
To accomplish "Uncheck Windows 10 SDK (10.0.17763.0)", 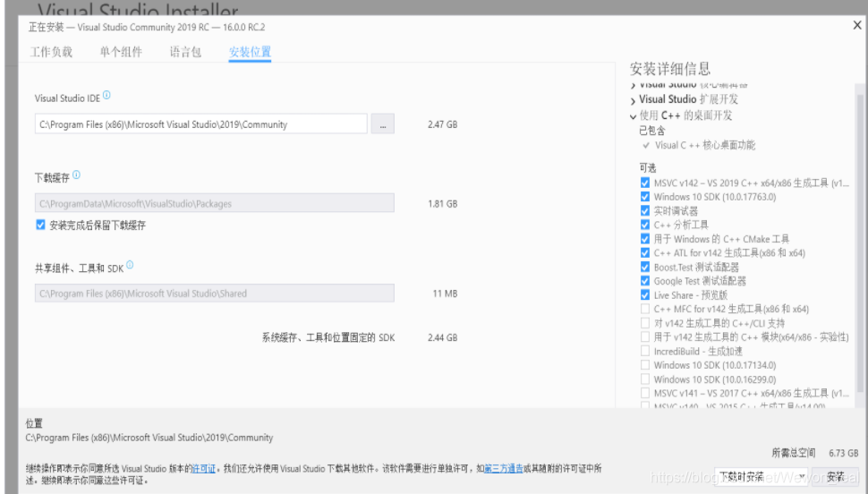I will pyautogui.click(x=645, y=197).
